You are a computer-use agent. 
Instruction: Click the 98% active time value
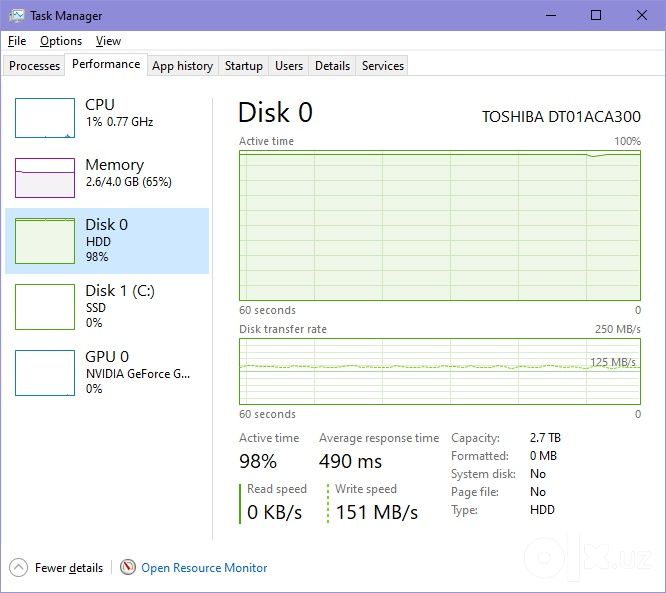point(258,461)
